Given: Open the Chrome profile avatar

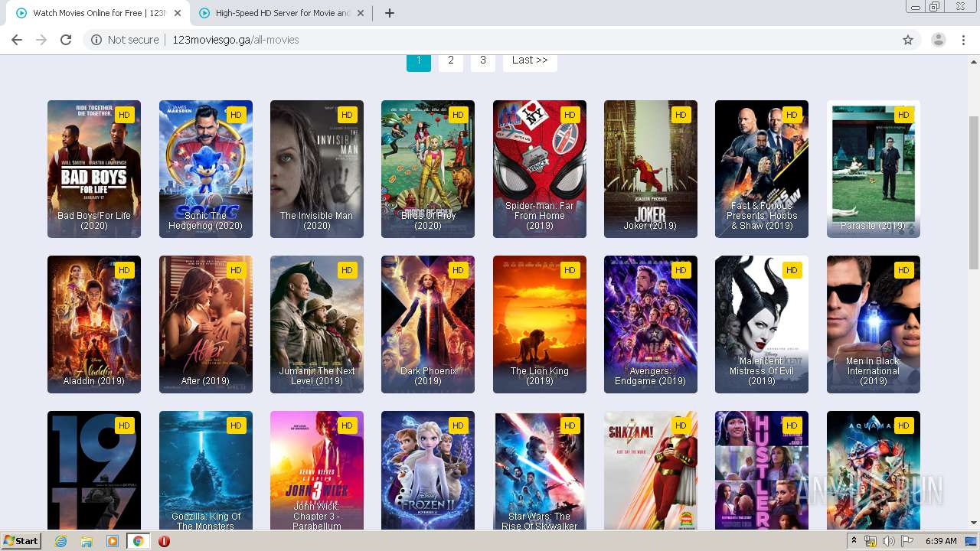Looking at the screenshot, I should pos(939,40).
